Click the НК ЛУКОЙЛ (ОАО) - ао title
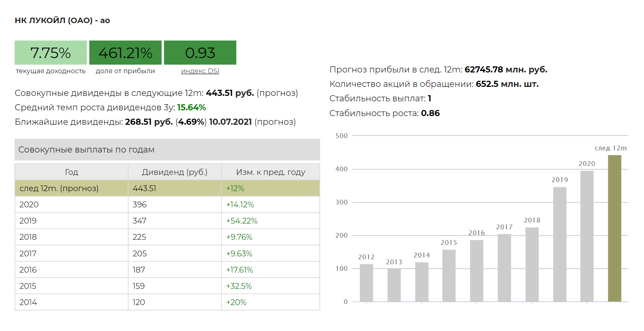 (62, 20)
